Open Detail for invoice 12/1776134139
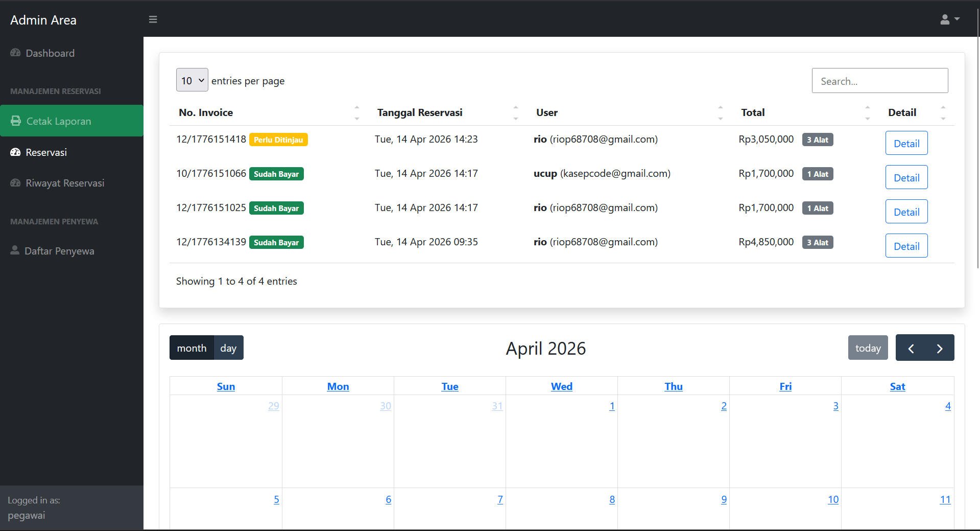980x531 pixels. tap(906, 246)
